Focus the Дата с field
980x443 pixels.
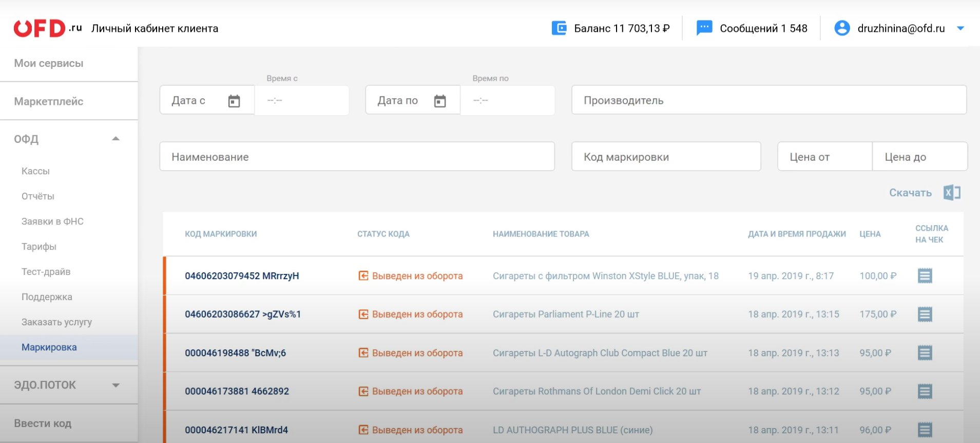point(207,100)
